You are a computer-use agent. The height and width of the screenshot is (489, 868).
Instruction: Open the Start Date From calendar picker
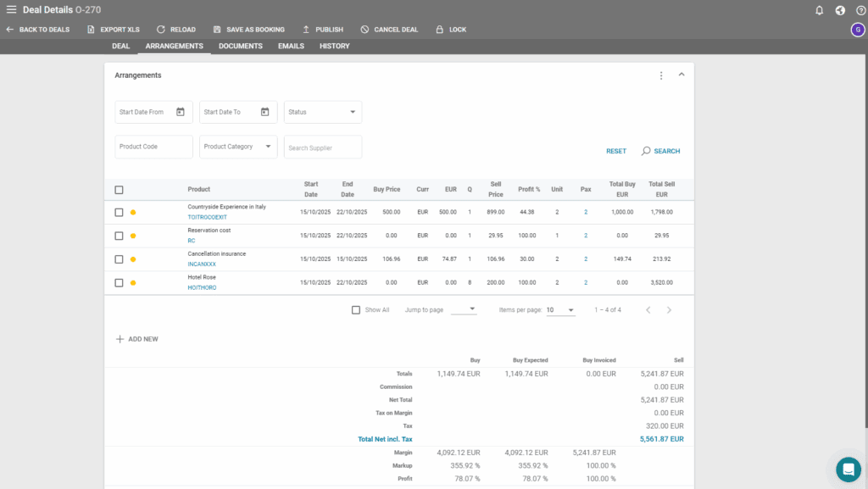(x=181, y=112)
